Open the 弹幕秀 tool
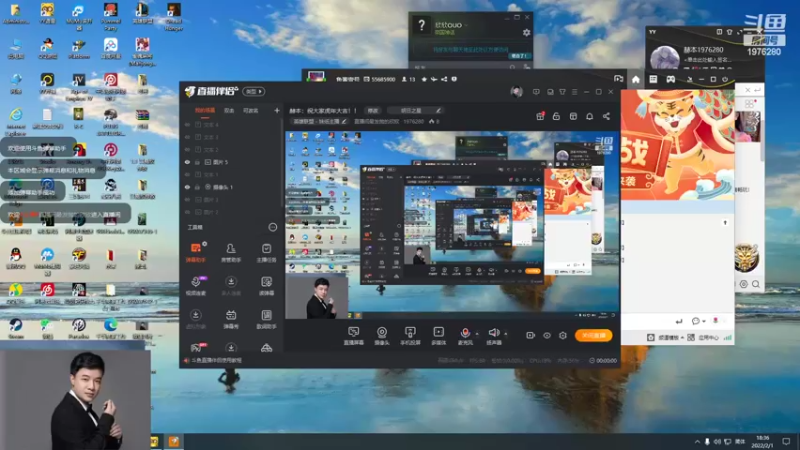Screen dimensions: 800x450 231,319
